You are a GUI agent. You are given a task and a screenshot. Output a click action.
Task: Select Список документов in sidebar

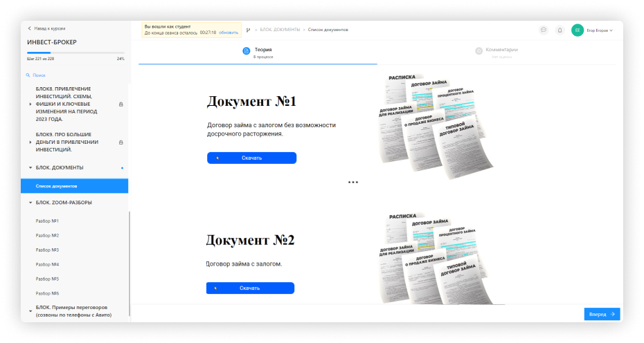74,186
